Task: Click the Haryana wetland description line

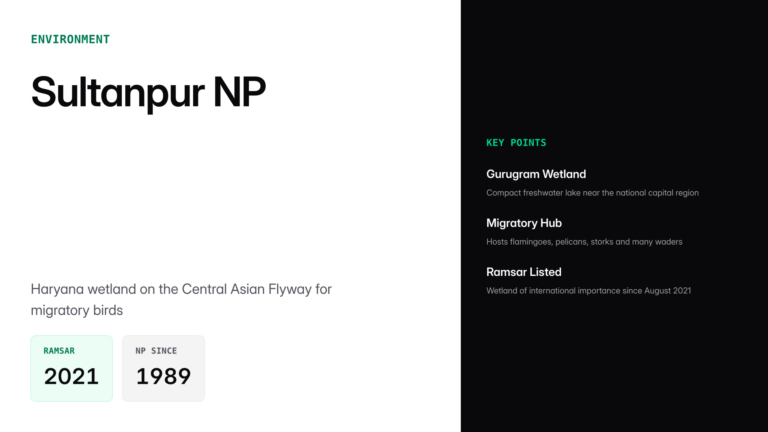Action: click(x=181, y=289)
